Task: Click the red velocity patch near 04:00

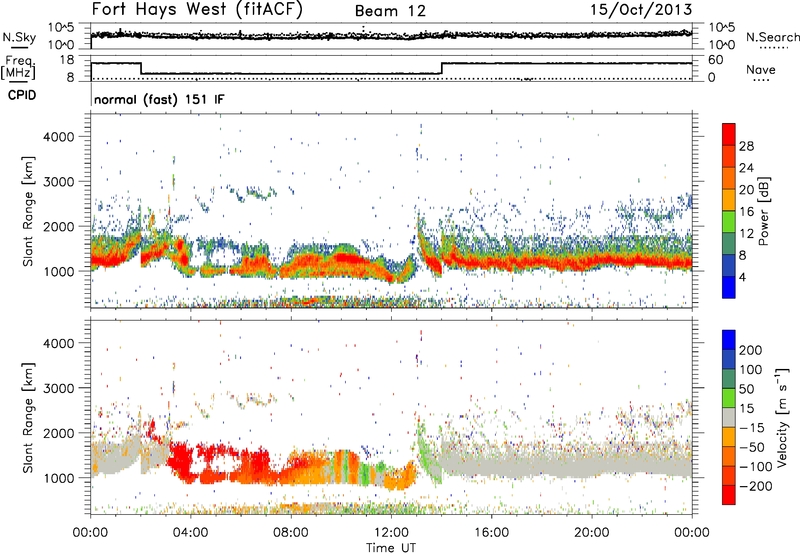Action: pyautogui.click(x=180, y=460)
